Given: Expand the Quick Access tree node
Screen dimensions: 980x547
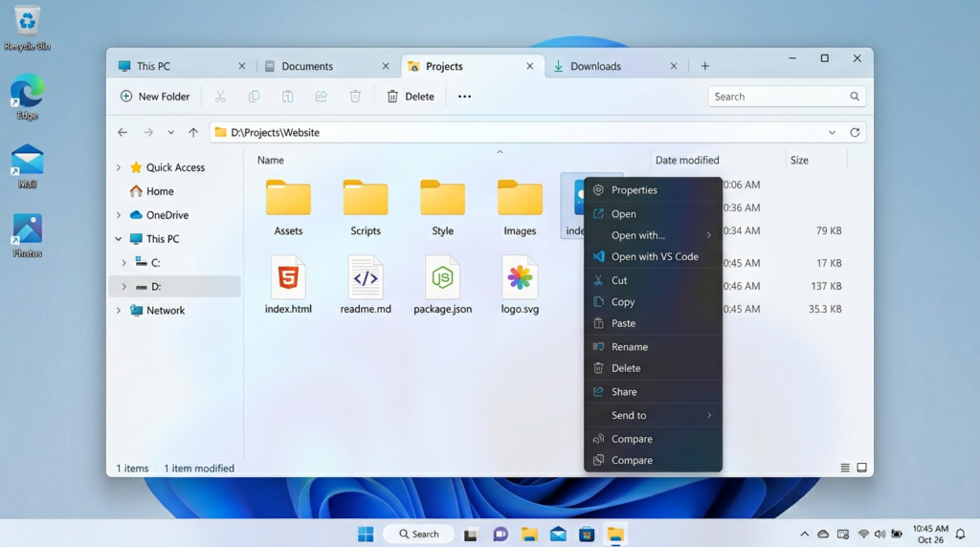Looking at the screenshot, I should [x=119, y=167].
